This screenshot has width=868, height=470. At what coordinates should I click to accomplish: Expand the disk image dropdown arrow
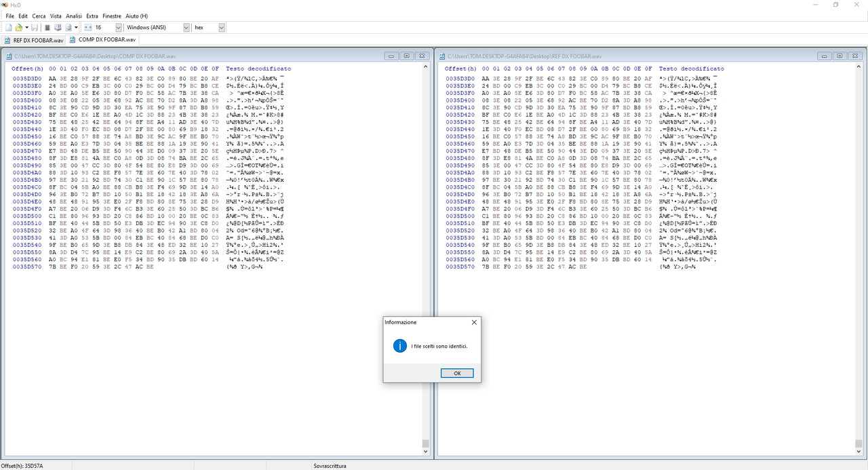76,28
